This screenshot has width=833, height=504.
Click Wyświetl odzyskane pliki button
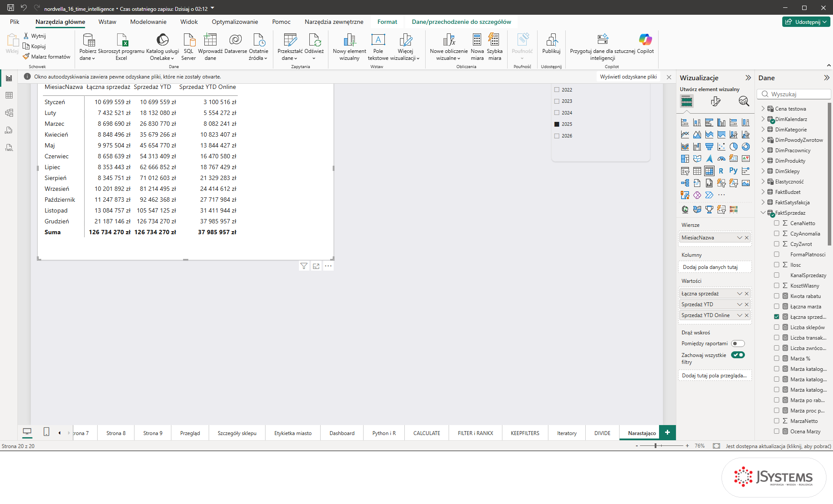[x=628, y=77]
